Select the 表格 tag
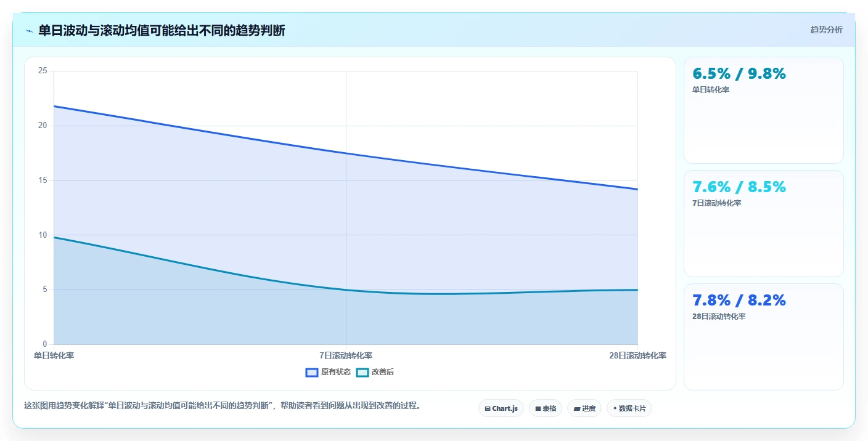This screenshot has width=868, height=441. pyautogui.click(x=546, y=408)
